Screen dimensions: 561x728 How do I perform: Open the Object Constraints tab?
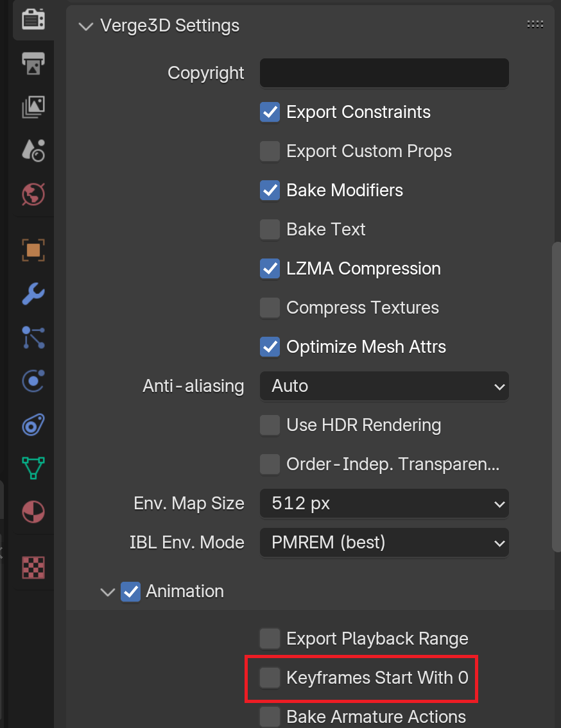point(33,425)
